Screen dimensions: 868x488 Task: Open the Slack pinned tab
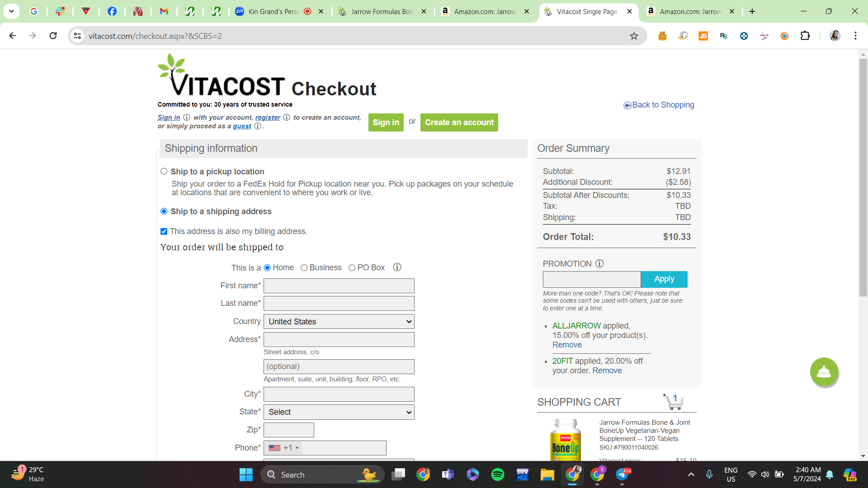tap(60, 11)
